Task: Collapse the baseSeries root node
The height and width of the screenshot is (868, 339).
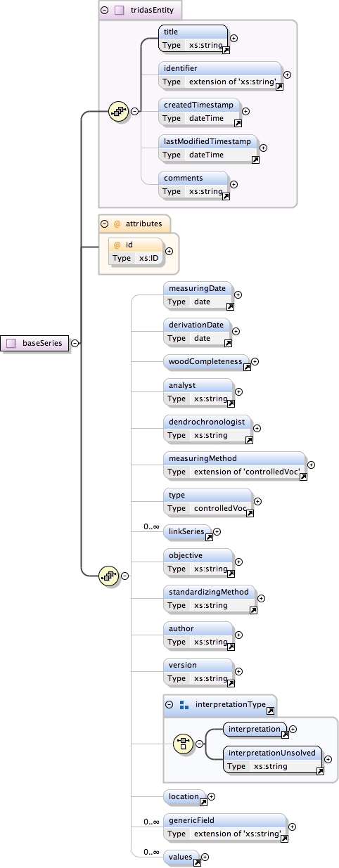Action: coord(75,343)
